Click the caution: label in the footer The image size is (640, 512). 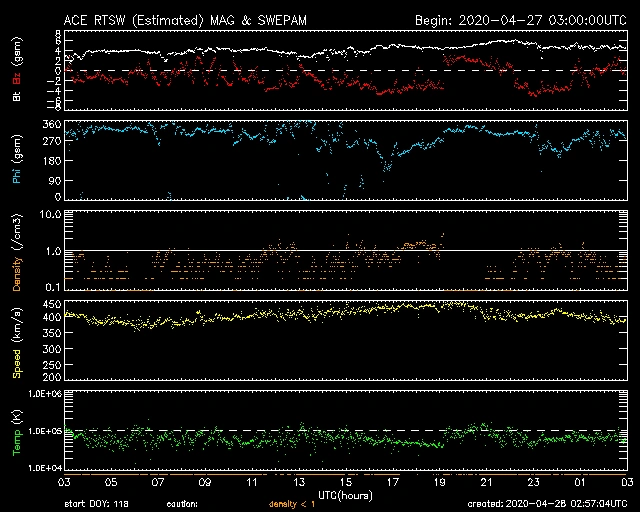185,504
